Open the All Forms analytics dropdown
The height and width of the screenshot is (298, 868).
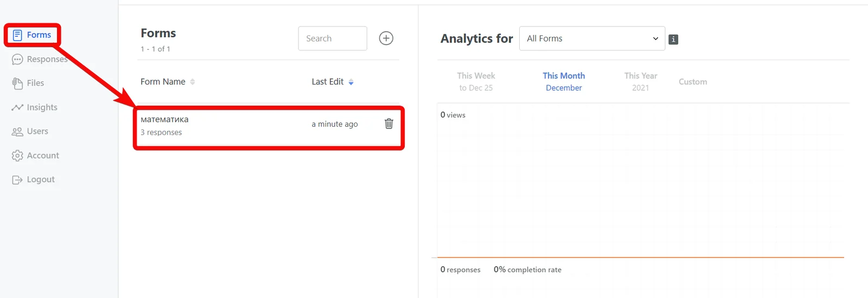(592, 38)
